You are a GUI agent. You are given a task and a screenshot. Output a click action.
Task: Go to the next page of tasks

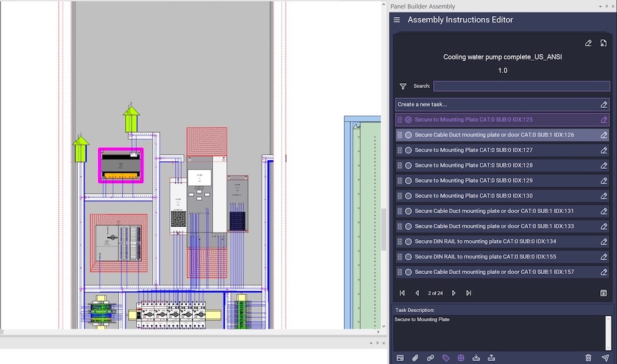[x=454, y=293]
